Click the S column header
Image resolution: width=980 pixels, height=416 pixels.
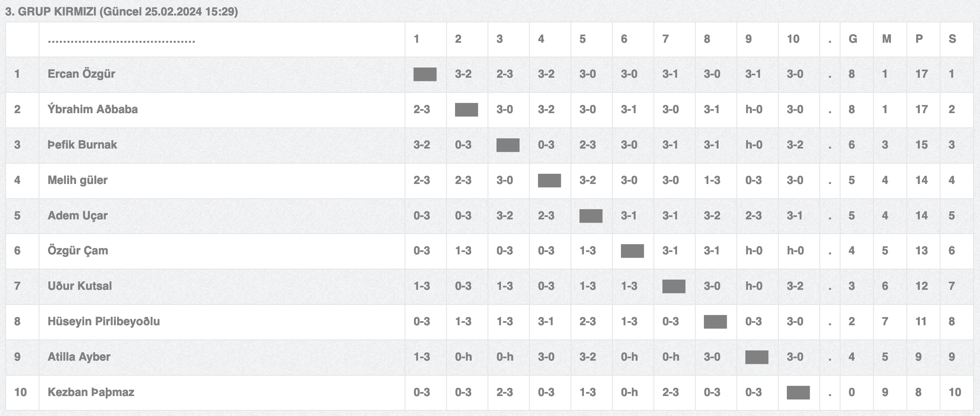pos(952,39)
